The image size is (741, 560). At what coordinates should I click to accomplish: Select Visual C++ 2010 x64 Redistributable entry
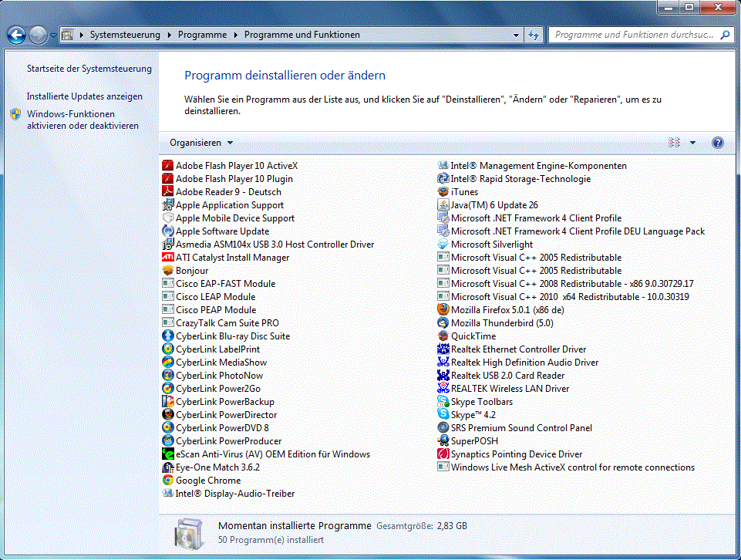(x=564, y=296)
